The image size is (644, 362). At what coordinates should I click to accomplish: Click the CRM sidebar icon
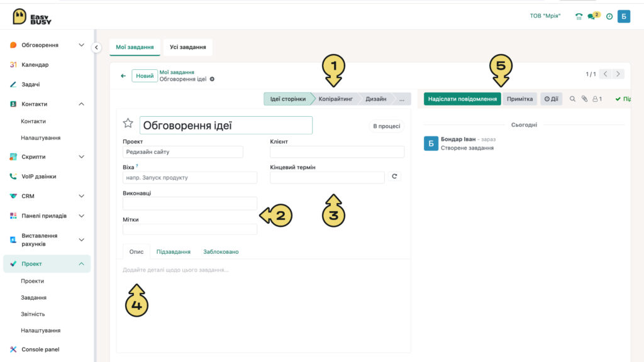point(13,196)
